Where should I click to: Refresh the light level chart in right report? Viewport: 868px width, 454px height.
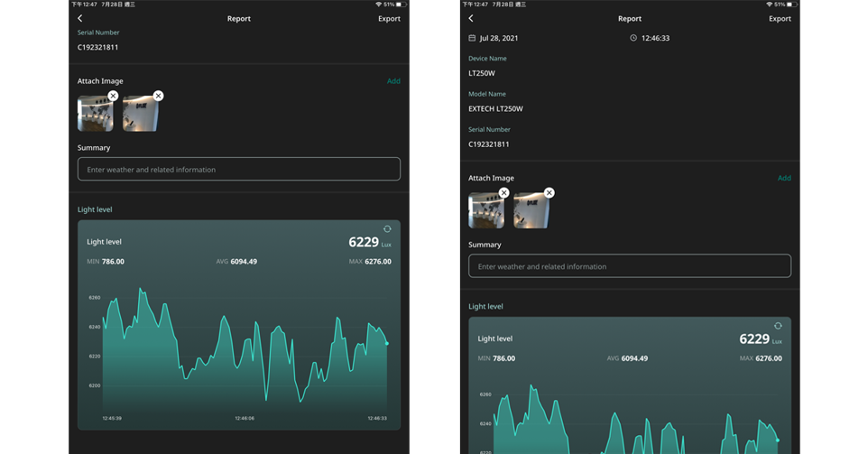pyautogui.click(x=778, y=326)
